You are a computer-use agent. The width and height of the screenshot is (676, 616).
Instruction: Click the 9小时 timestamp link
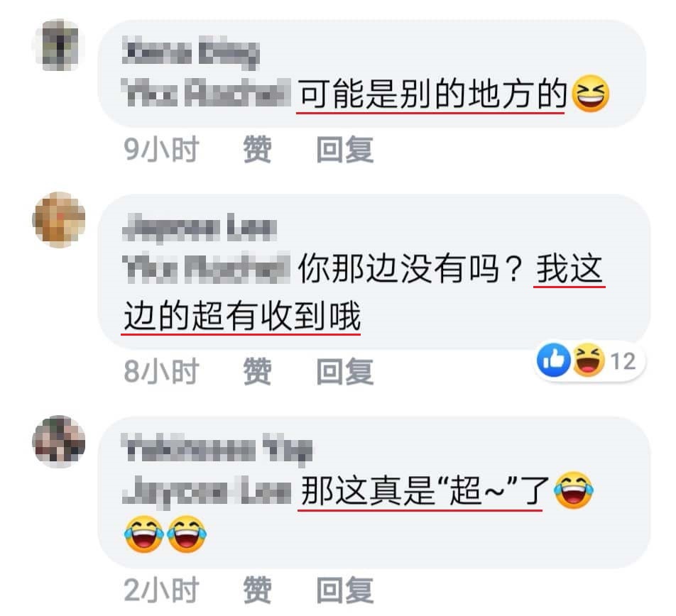pos(161,149)
